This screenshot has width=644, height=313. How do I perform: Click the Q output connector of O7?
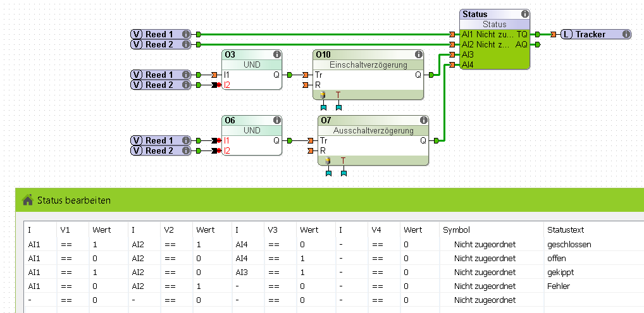(436, 140)
